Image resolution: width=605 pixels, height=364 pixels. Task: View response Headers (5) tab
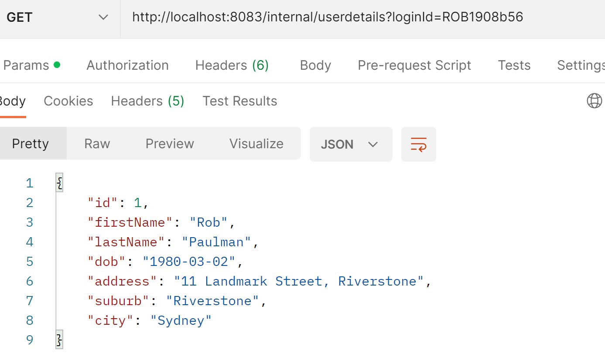[147, 101]
